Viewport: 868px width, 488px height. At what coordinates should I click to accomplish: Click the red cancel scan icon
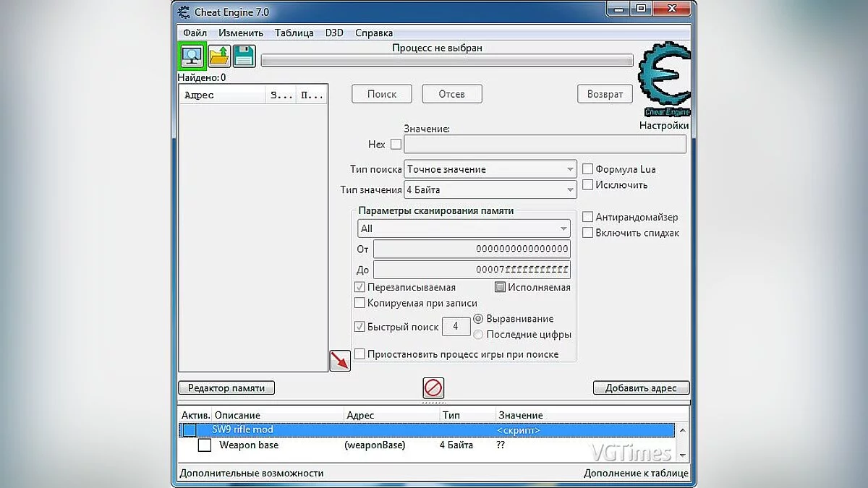coord(433,388)
